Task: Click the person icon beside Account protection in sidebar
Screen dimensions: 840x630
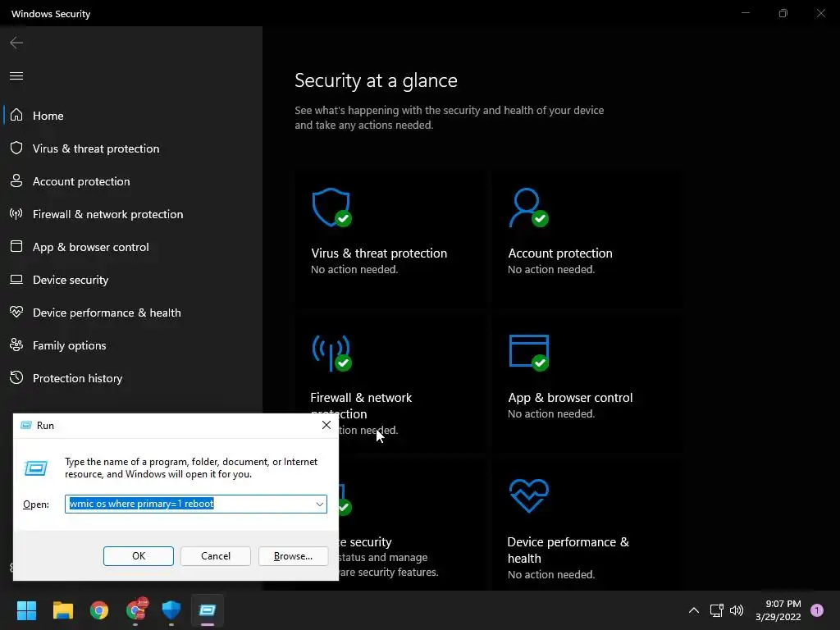Action: pos(16,180)
